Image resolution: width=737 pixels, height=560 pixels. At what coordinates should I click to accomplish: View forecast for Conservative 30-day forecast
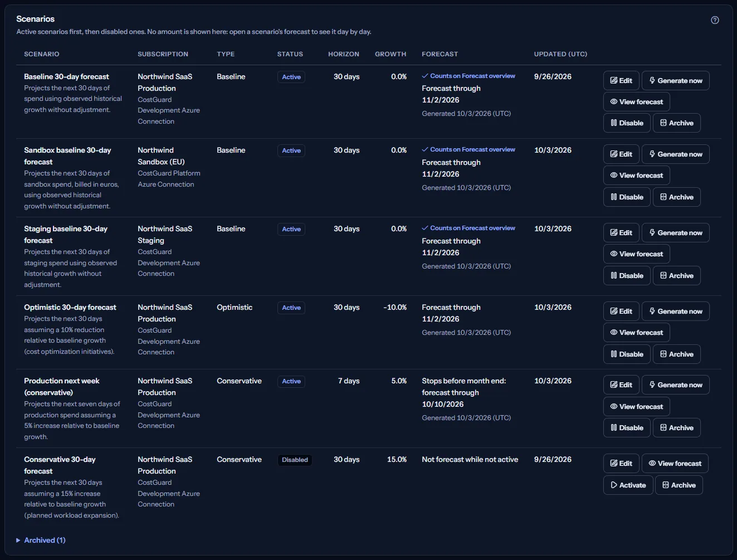tap(675, 464)
